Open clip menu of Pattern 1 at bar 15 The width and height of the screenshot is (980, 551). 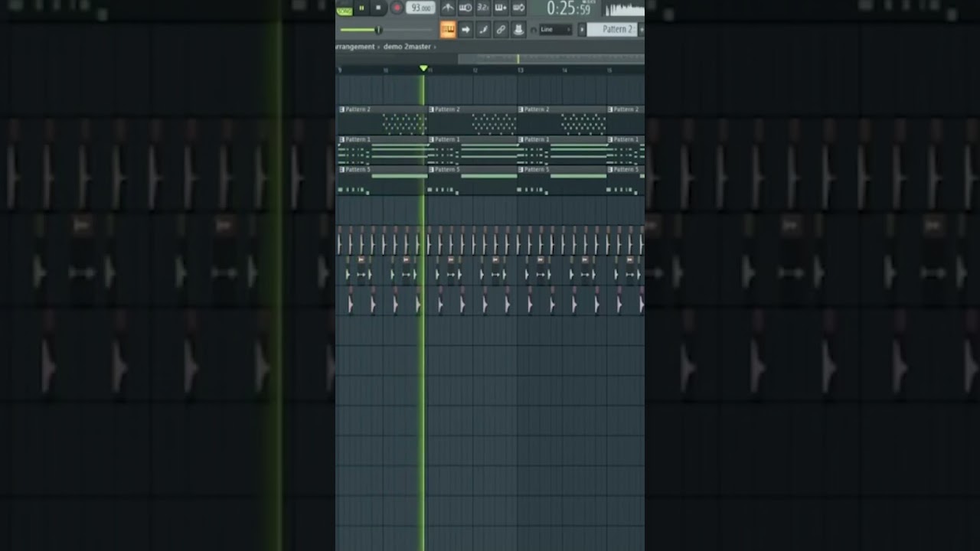[x=610, y=139]
